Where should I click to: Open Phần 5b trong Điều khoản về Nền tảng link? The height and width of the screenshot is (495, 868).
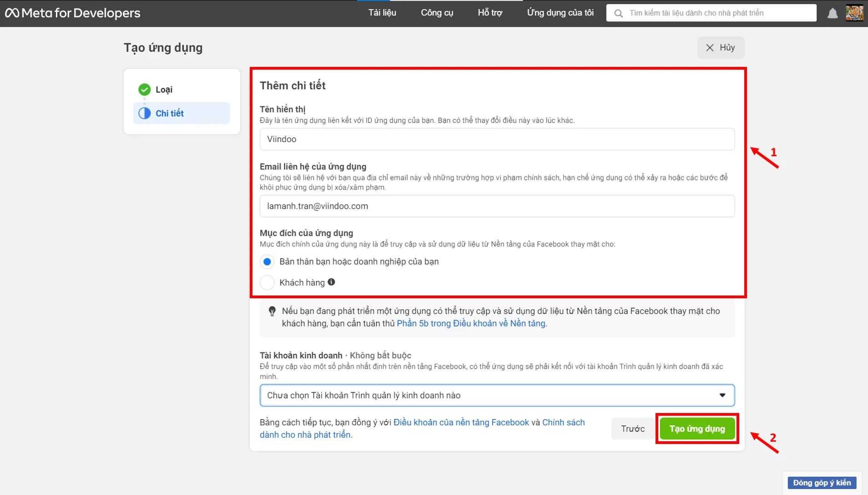[472, 323]
